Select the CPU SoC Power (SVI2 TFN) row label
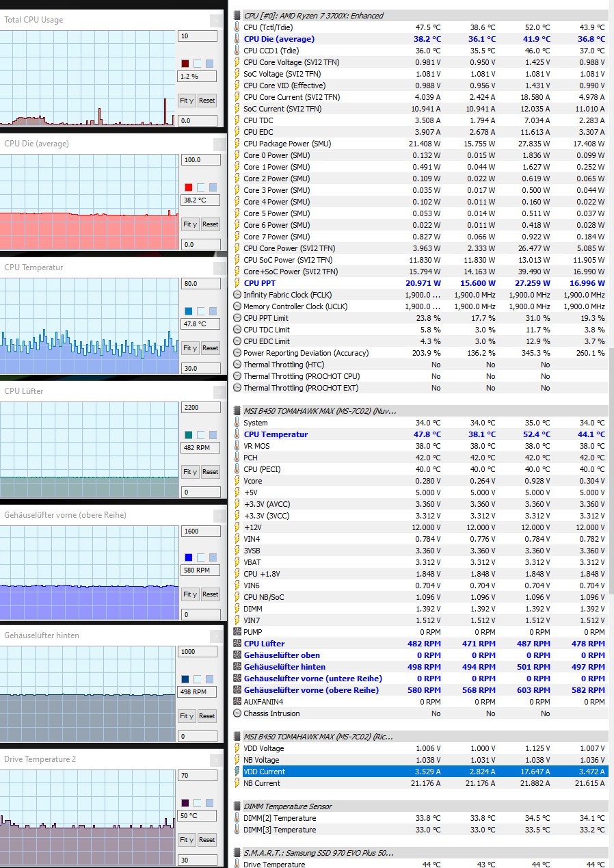 coord(288,260)
